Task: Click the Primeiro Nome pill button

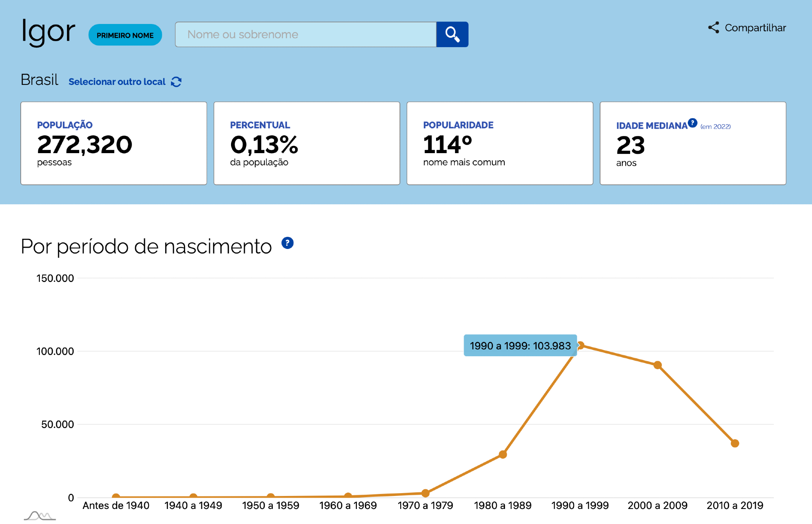Action: pyautogui.click(x=125, y=35)
